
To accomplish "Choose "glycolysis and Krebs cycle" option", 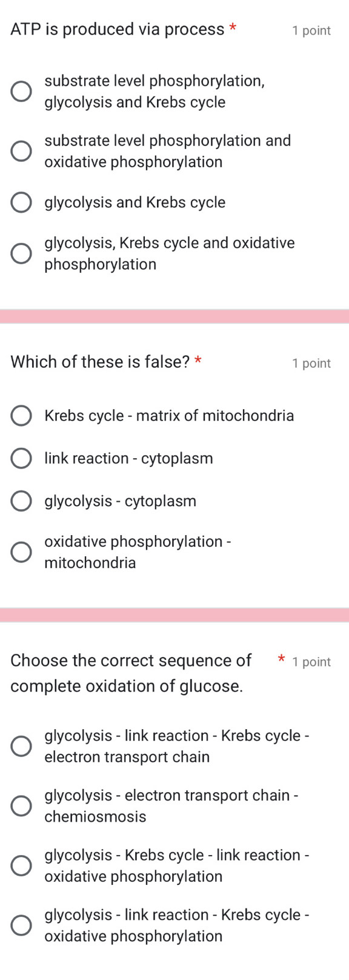I will point(21,202).
